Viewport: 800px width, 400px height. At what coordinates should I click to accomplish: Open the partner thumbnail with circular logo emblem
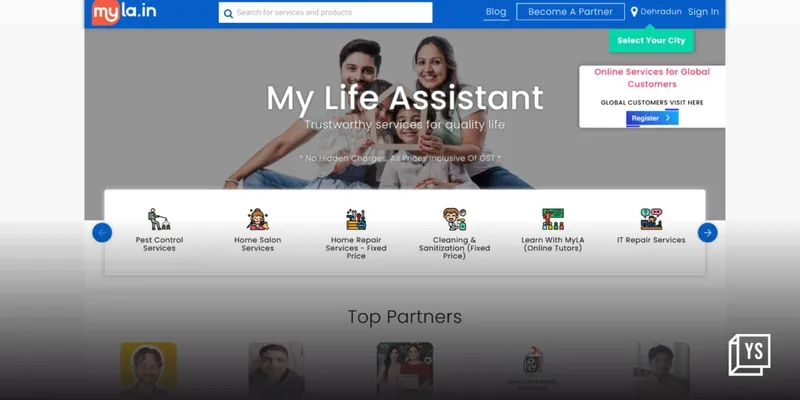coord(533,370)
